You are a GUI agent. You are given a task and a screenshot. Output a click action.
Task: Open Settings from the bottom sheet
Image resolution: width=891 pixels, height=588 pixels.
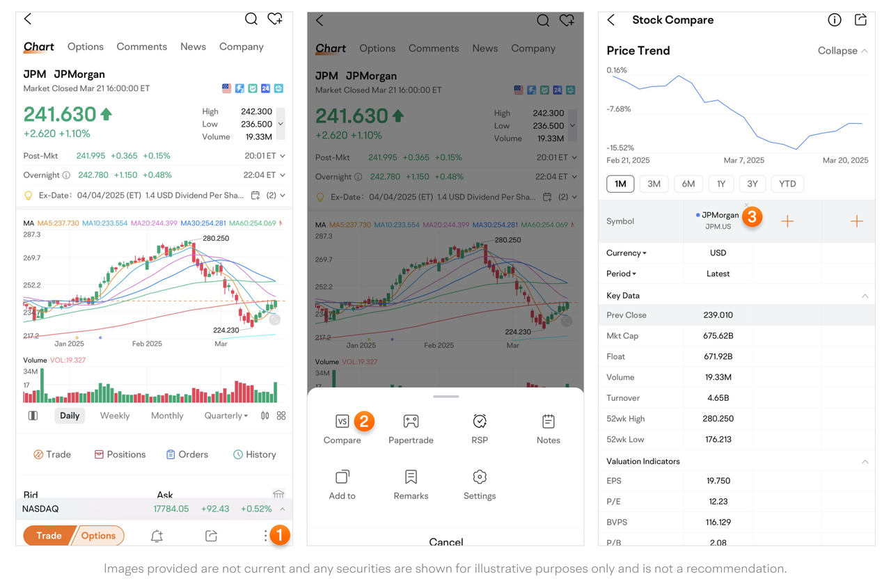[x=480, y=485]
